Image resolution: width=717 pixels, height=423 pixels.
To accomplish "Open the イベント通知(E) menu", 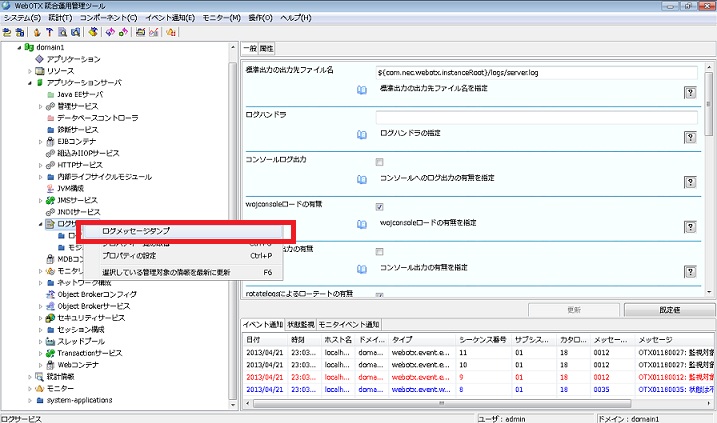I will [x=170, y=18].
